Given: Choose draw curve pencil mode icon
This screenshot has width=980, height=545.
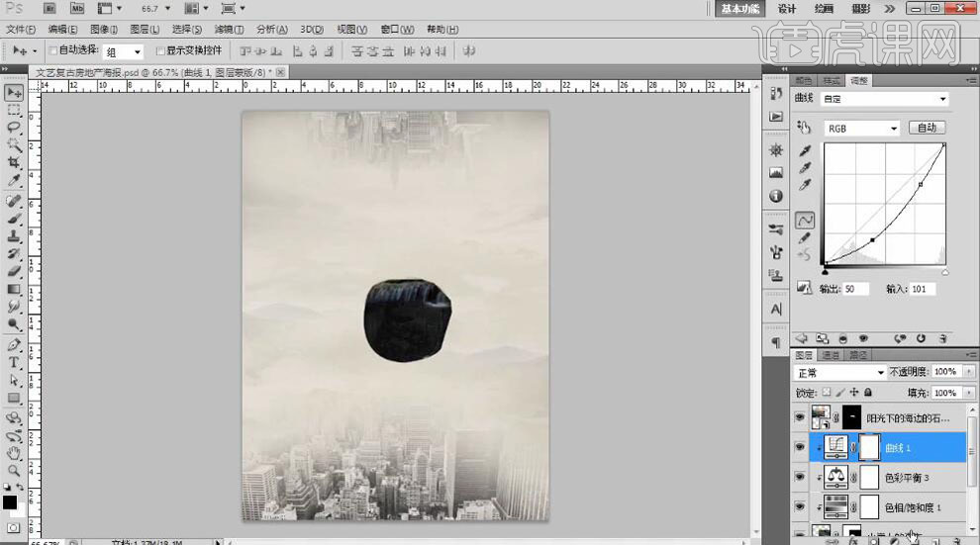Looking at the screenshot, I should pyautogui.click(x=805, y=237).
